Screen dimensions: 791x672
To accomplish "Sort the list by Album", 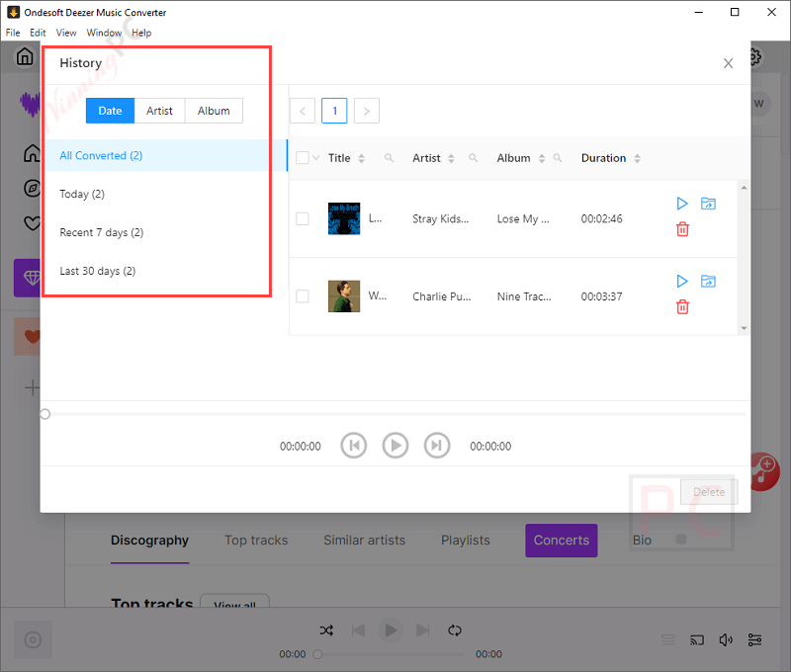I will click(x=541, y=158).
